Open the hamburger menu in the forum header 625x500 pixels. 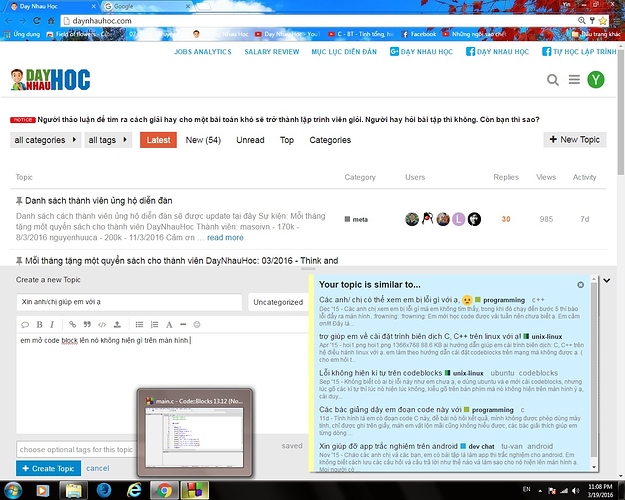(575, 80)
